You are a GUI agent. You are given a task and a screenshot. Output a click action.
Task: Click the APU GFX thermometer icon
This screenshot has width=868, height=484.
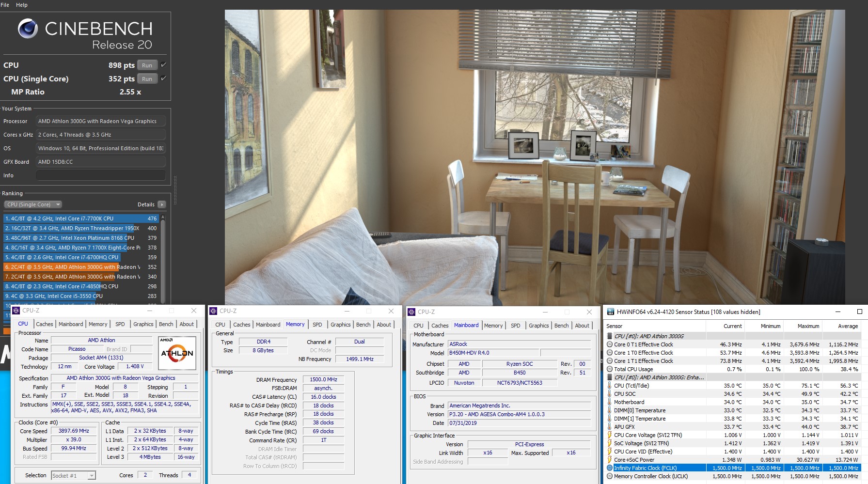pos(610,427)
